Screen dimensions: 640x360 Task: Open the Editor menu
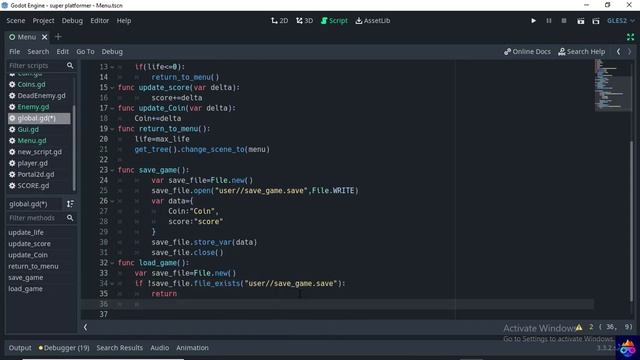[x=100, y=20]
